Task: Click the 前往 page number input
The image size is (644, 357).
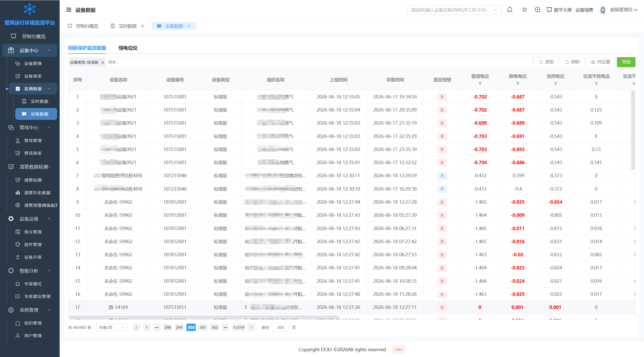Action: [280, 327]
